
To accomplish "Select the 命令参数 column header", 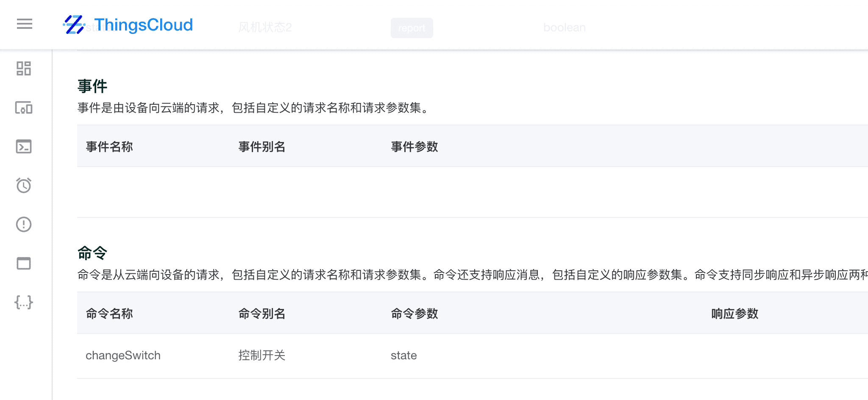I will pyautogui.click(x=415, y=314).
